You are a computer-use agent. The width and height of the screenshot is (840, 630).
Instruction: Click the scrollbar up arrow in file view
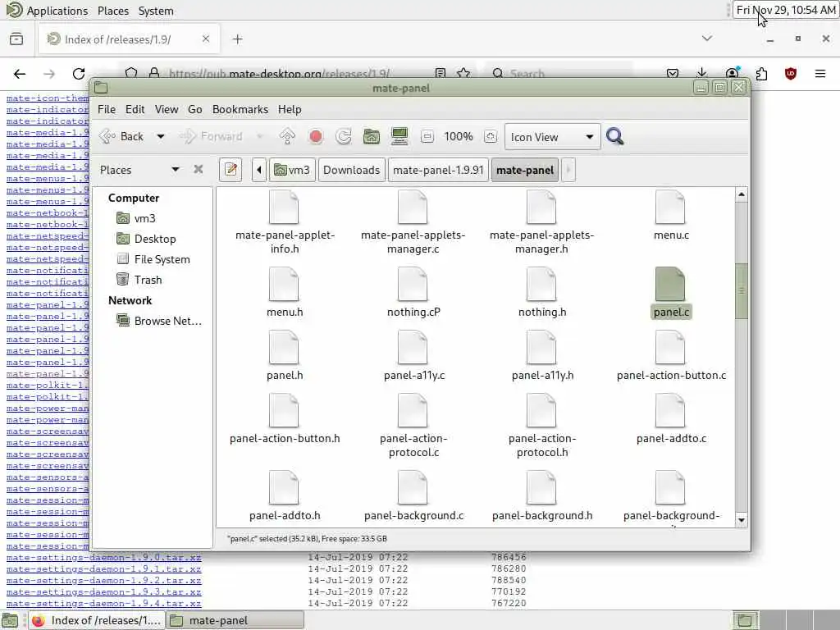(x=742, y=194)
